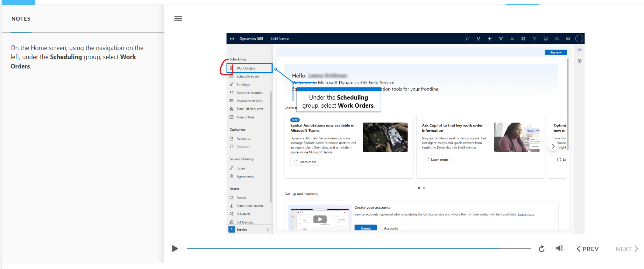
Task: Click the Accounts button beside Create
Action: [x=391, y=228]
